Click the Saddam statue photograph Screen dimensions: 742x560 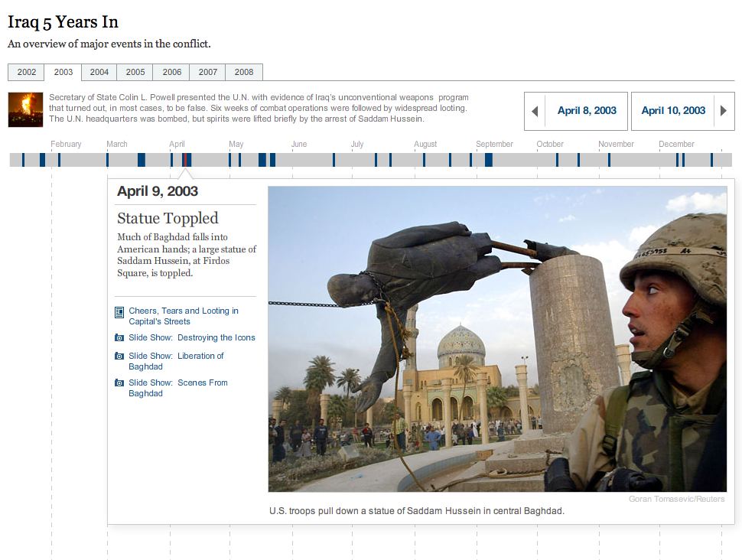click(497, 337)
